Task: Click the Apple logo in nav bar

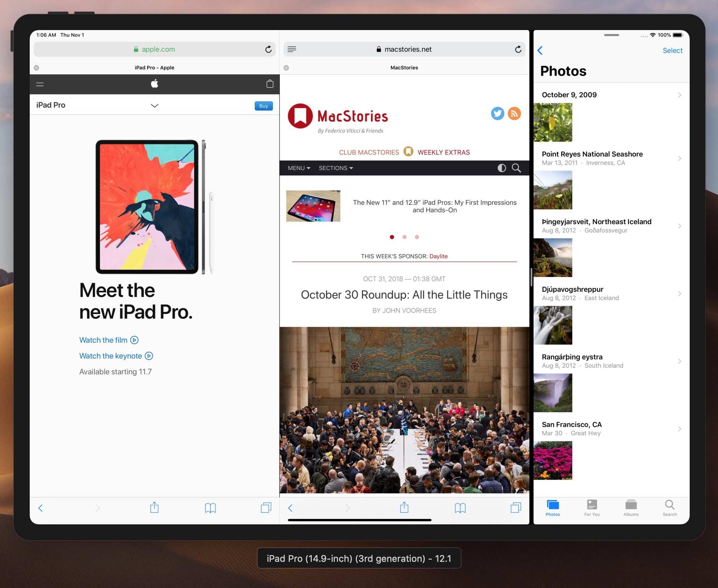Action: click(x=155, y=84)
